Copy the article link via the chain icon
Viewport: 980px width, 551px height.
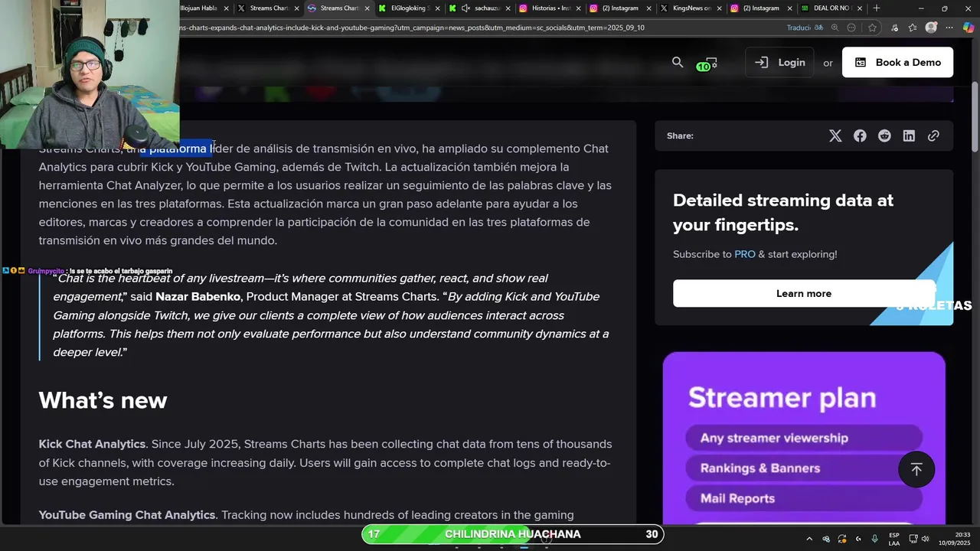[x=933, y=135]
